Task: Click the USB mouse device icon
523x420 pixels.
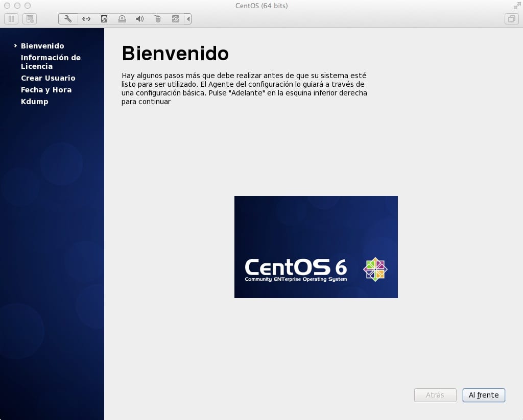Action: (158, 19)
